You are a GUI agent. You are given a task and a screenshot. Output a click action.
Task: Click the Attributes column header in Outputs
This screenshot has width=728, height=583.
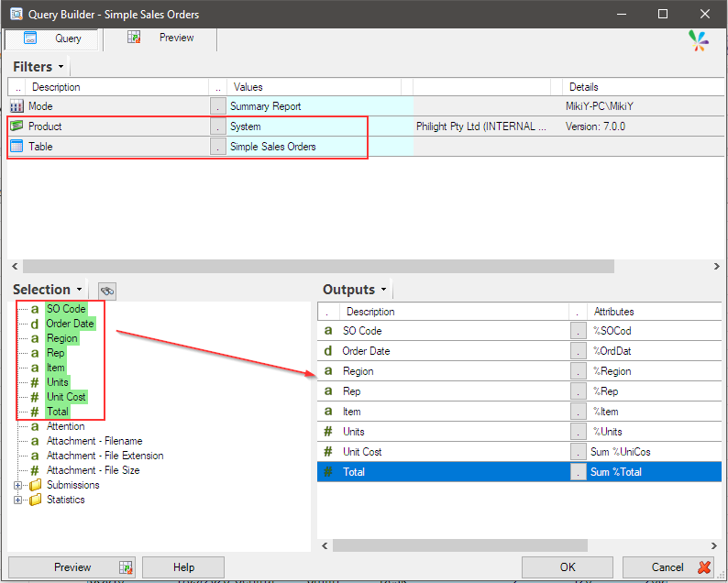click(654, 312)
